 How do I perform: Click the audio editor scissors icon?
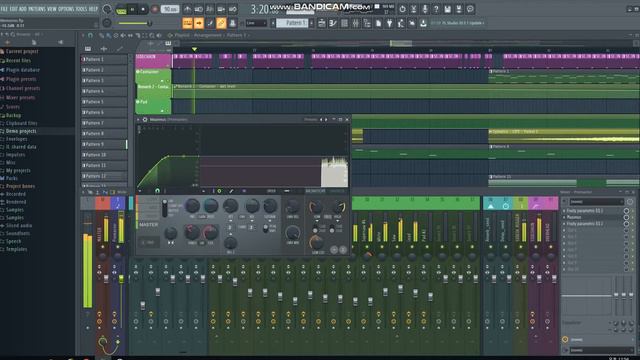coord(413,9)
